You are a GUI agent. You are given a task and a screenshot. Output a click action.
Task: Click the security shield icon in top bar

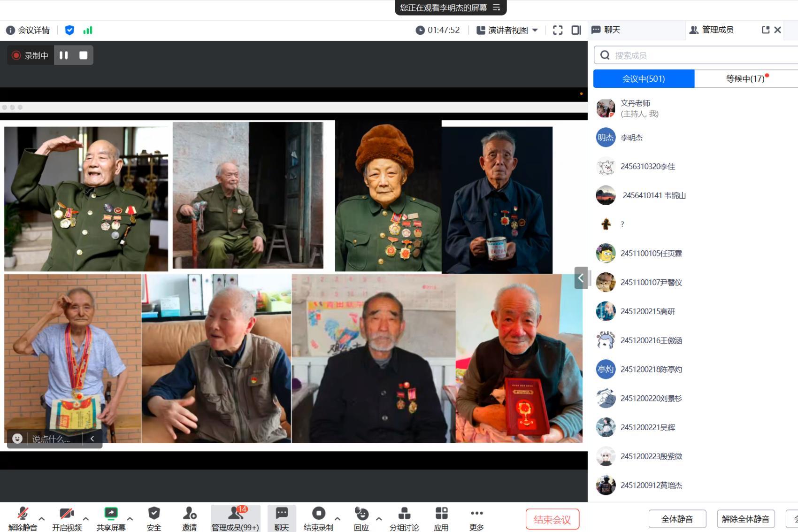click(69, 30)
